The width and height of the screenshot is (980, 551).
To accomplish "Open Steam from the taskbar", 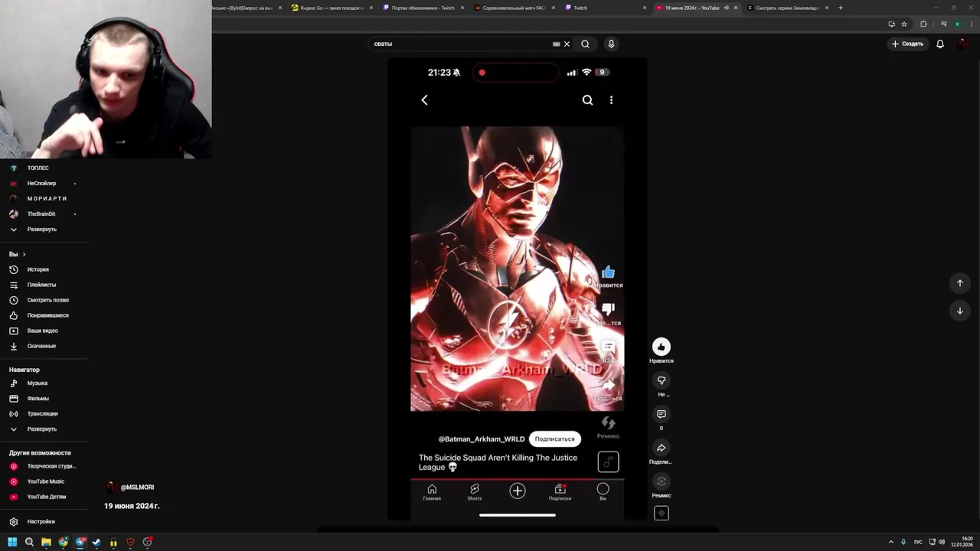I will [96, 542].
